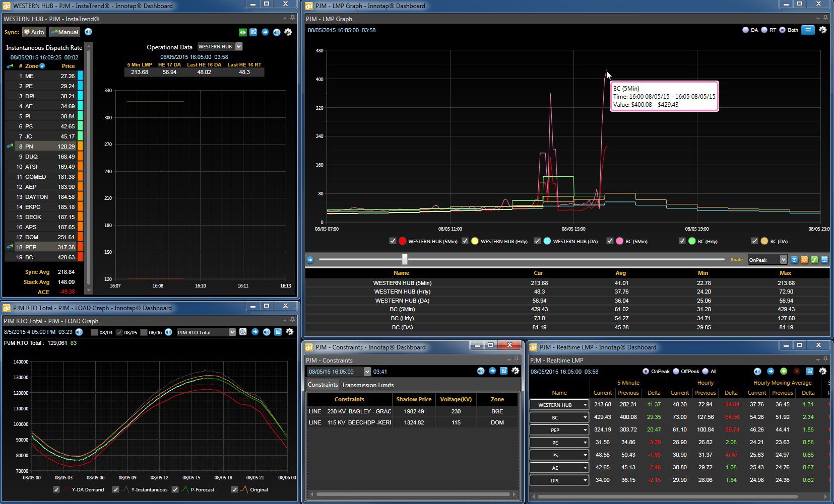Click the Manual sync button
Viewport: 834px width, 504px height.
click(x=65, y=32)
